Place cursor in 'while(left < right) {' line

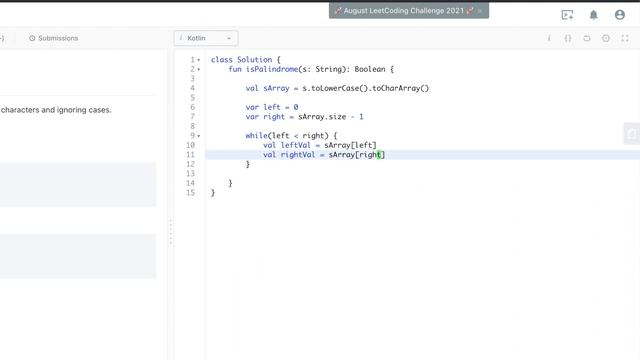[x=291, y=136]
